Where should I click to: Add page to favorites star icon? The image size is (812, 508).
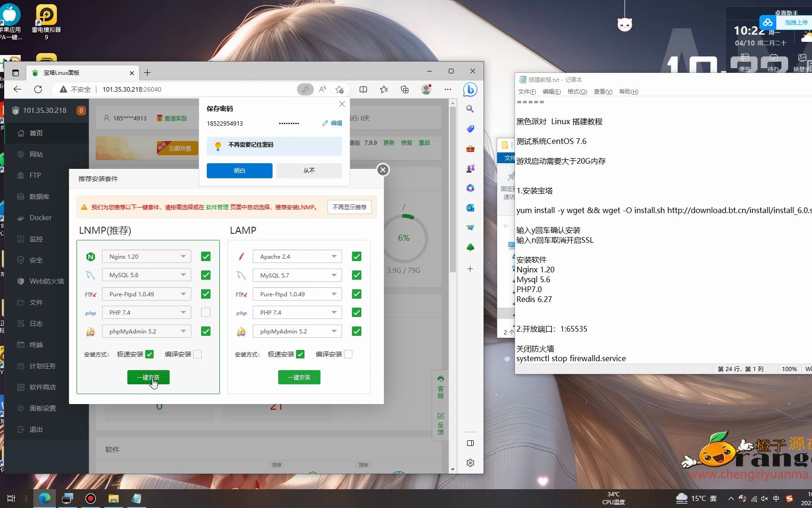(x=340, y=89)
